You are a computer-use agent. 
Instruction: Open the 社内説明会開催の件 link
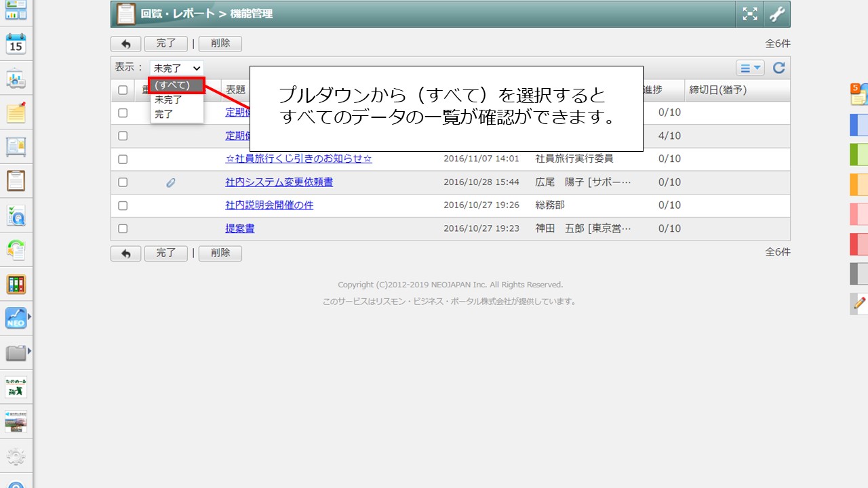click(269, 205)
